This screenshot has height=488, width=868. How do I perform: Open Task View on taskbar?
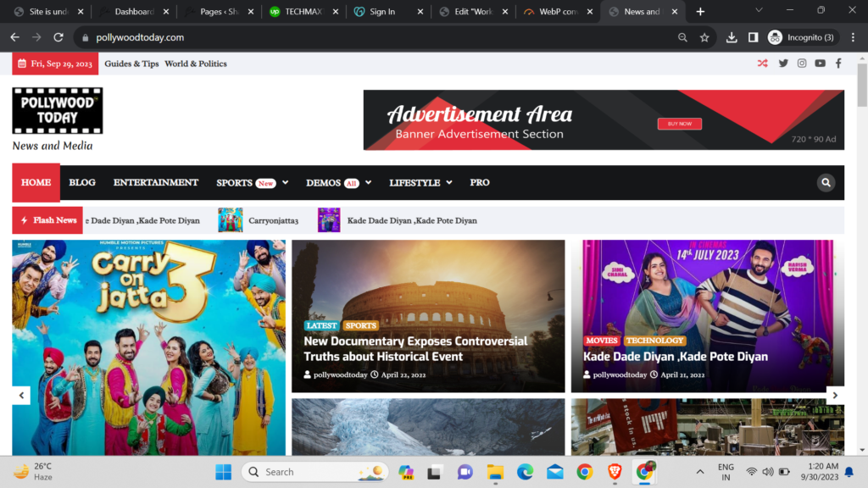[435, 472]
